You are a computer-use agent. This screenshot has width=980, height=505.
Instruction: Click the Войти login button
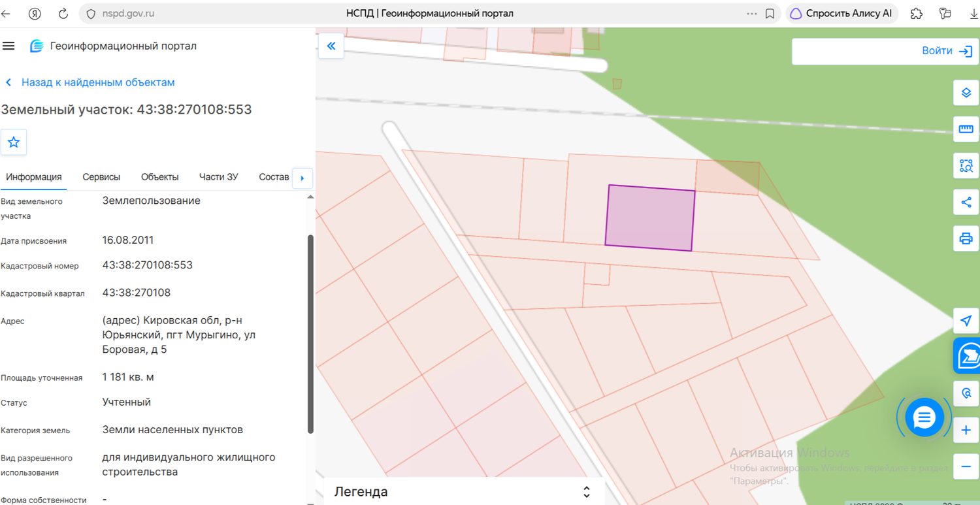click(x=947, y=51)
